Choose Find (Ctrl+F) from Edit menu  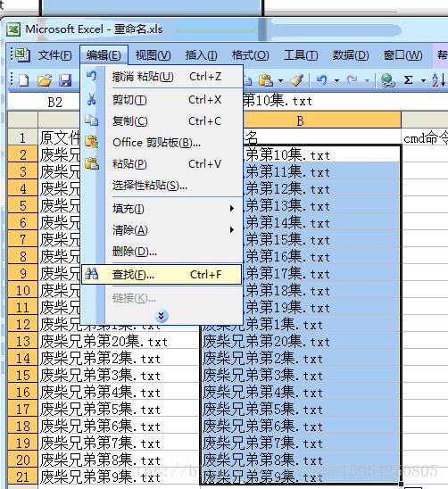(162, 275)
